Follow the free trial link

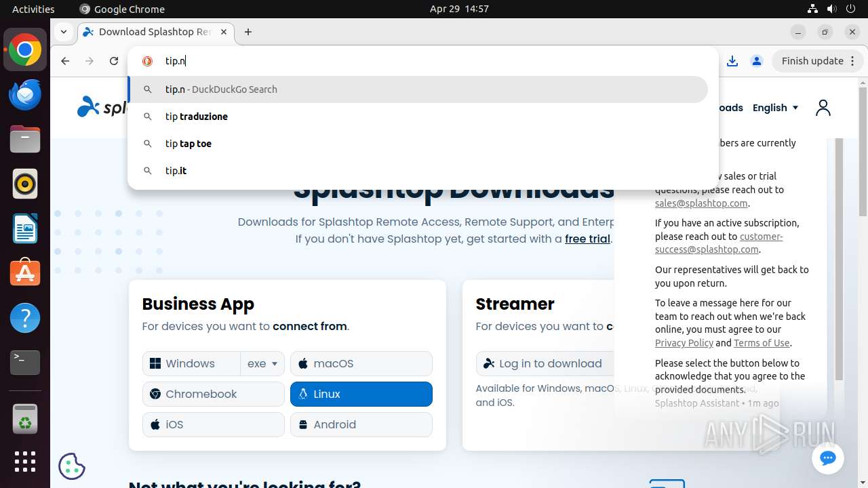coord(587,239)
